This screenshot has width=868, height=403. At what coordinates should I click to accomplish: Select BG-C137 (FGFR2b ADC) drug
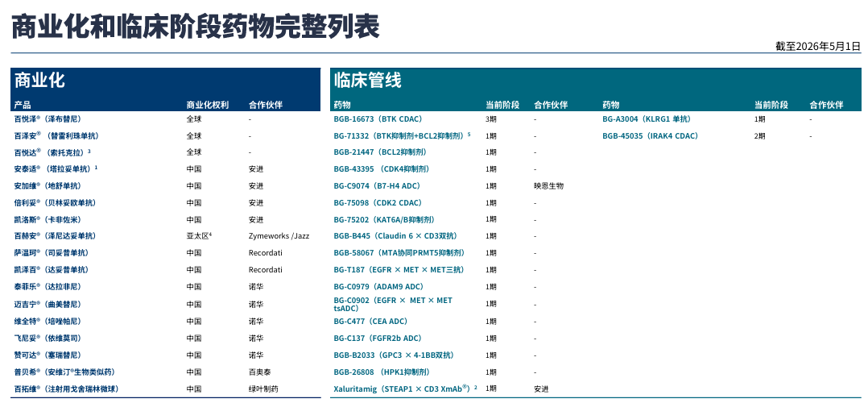pyautogui.click(x=378, y=339)
